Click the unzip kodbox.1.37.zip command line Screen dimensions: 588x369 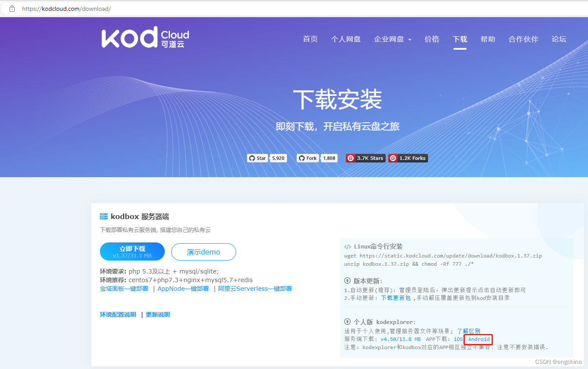(x=409, y=264)
